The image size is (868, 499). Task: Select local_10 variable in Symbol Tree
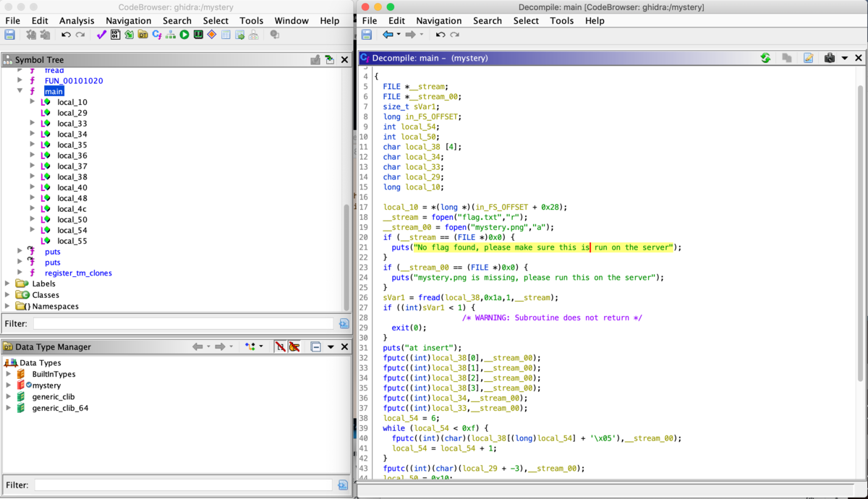(x=72, y=103)
